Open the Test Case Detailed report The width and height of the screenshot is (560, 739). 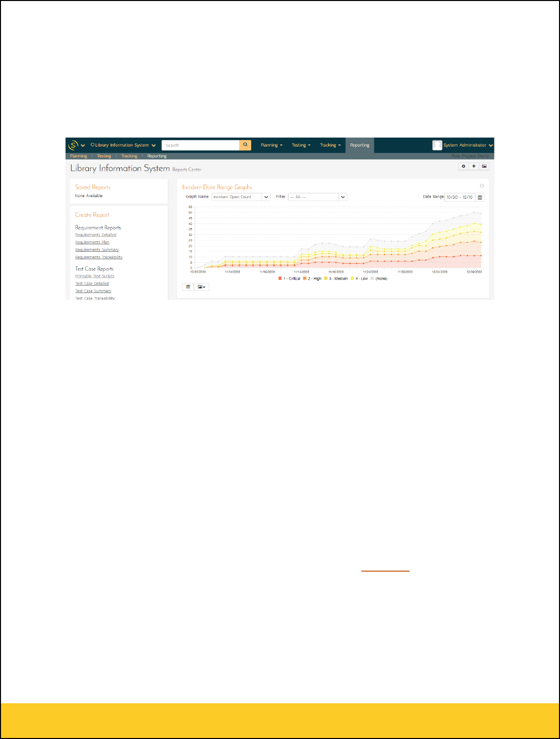(92, 284)
